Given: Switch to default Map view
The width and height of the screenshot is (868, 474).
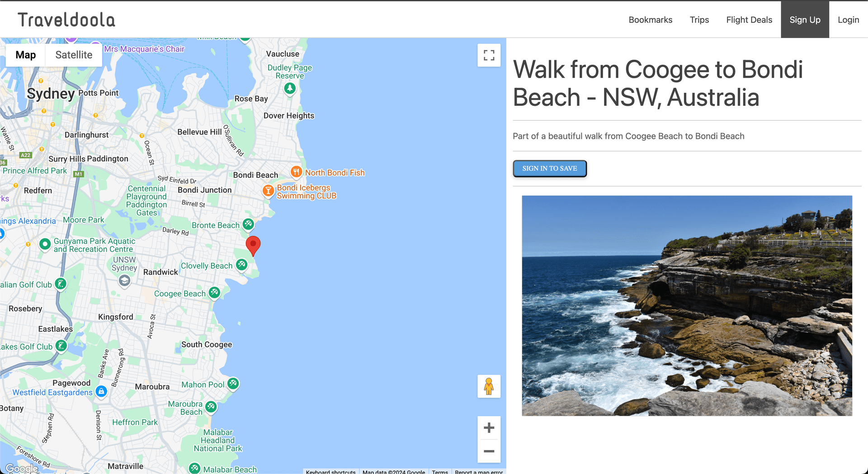Looking at the screenshot, I should (x=26, y=55).
